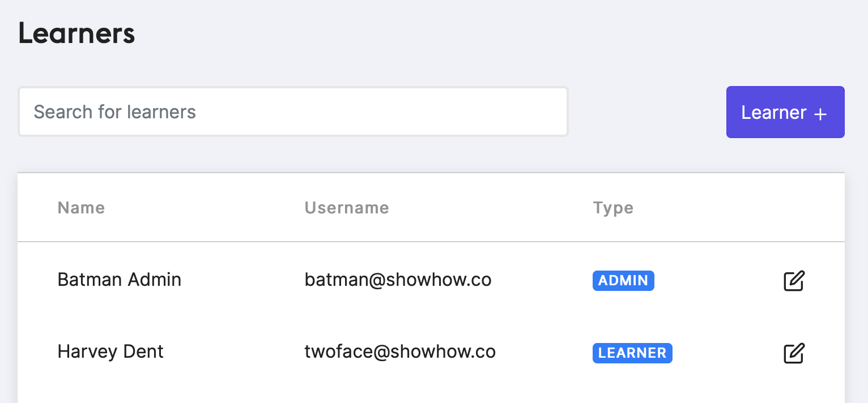Click the Learners page heading

[76, 33]
